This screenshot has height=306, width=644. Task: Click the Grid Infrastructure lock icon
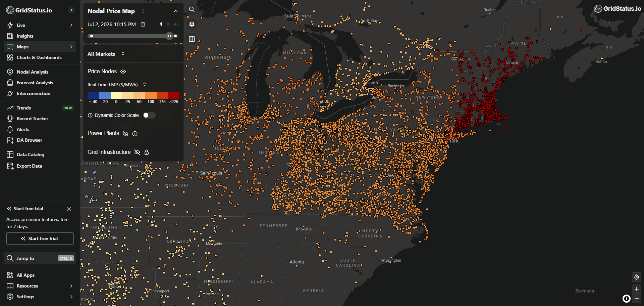tap(147, 152)
